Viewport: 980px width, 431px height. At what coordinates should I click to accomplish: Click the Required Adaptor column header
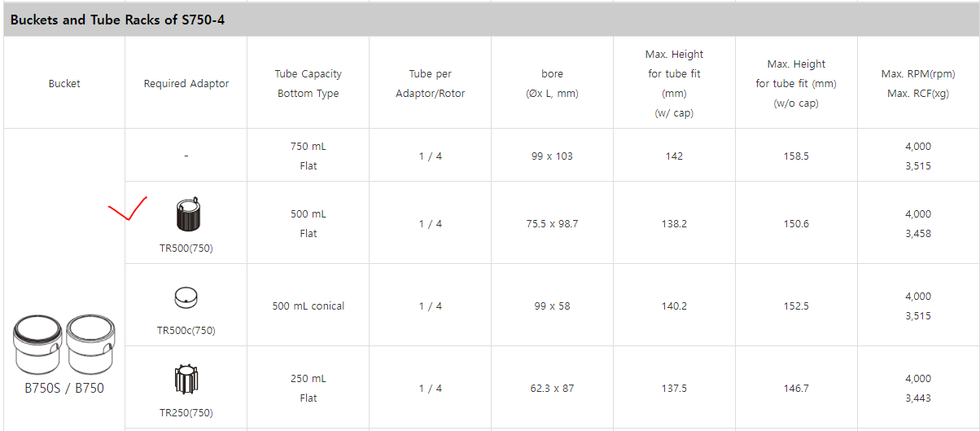(x=186, y=83)
